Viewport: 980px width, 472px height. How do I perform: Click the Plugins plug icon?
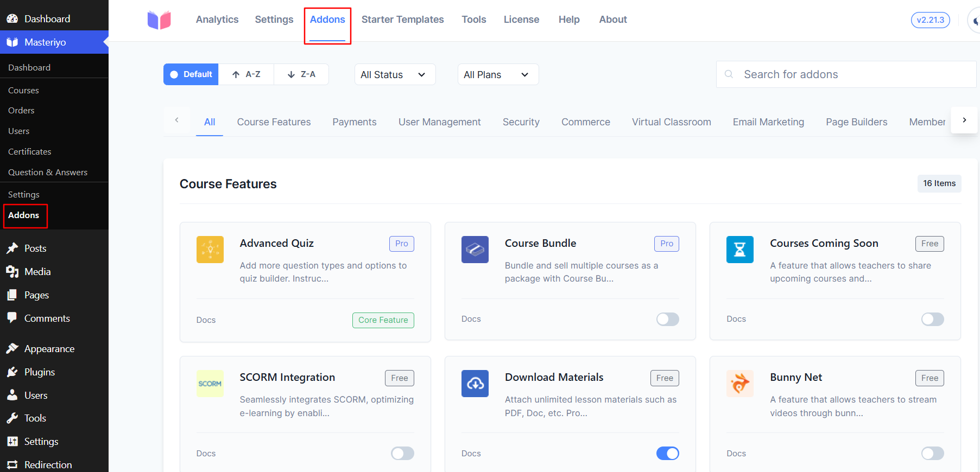pos(12,372)
